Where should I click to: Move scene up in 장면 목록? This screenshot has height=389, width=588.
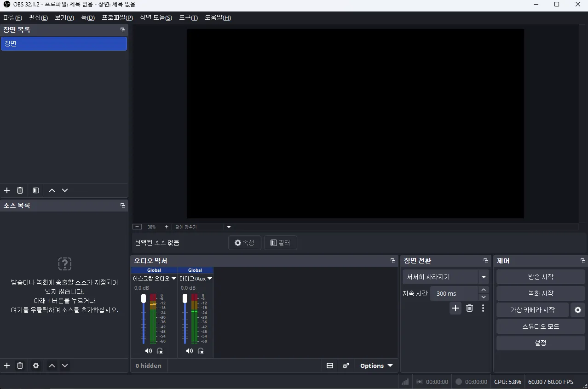(52, 190)
